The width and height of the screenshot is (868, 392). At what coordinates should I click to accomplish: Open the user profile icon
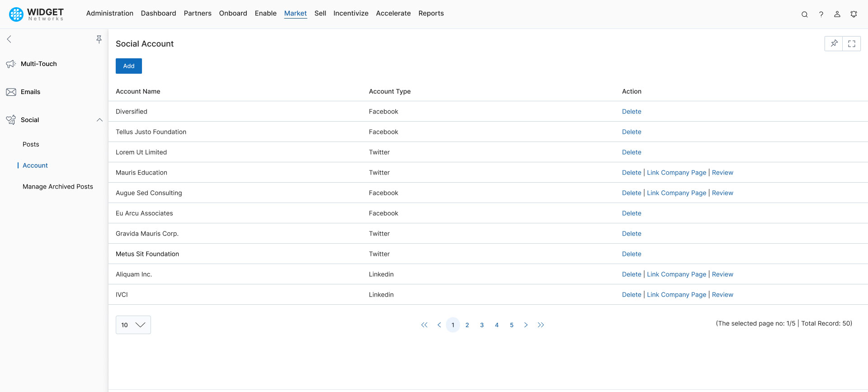[837, 14]
